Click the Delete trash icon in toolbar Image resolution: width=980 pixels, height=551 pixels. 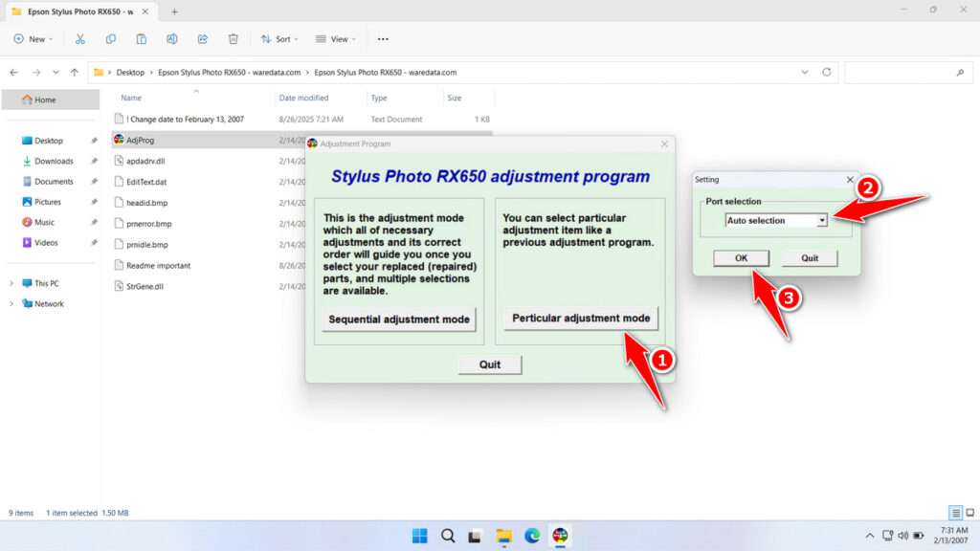pyautogui.click(x=234, y=38)
